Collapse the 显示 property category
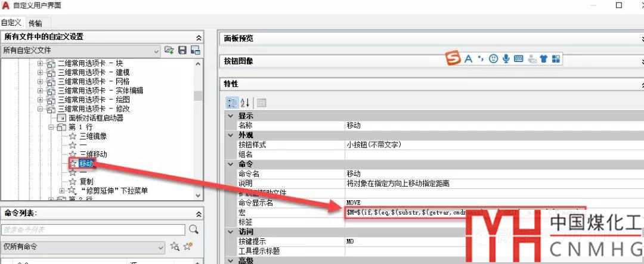644x264 pixels. coord(230,116)
